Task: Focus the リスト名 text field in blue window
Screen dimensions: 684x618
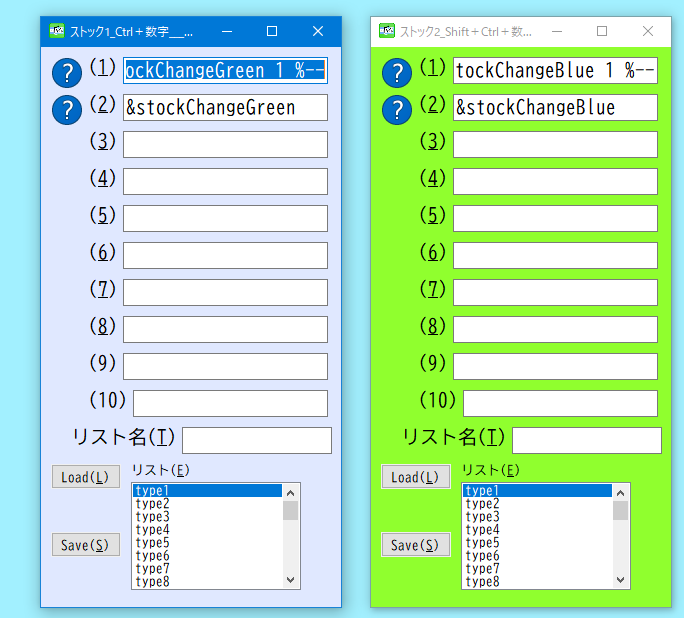Action: [256, 440]
